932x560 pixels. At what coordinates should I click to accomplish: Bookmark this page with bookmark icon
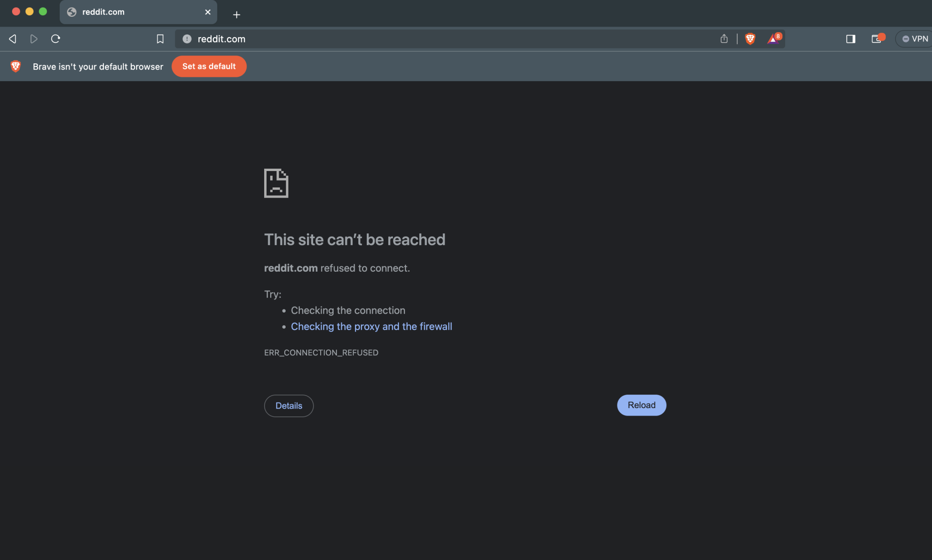(x=160, y=39)
